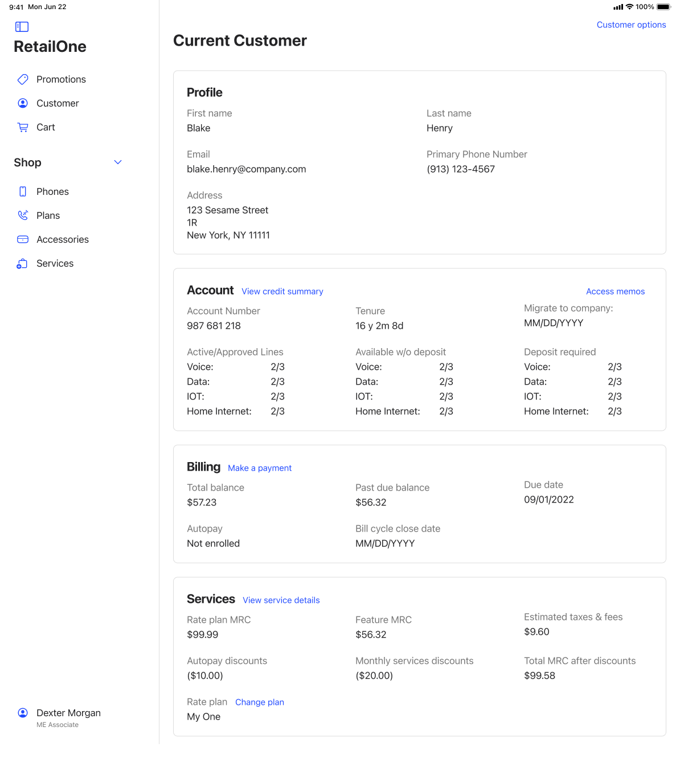This screenshot has height=784, width=680.
Task: Click Change plan next to Rate plan
Action: coord(259,702)
